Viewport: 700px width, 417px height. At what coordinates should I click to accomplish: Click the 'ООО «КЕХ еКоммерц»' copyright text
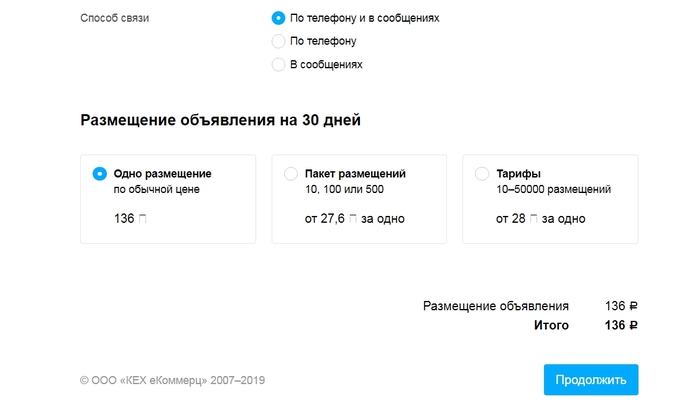click(172, 380)
